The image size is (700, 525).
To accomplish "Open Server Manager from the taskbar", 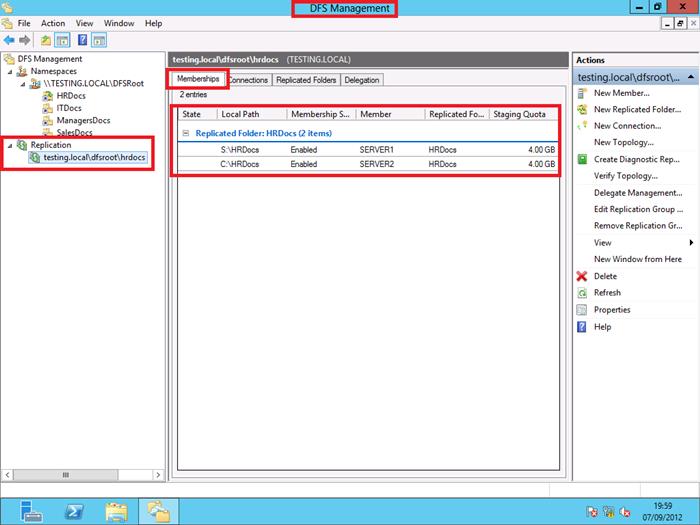I will point(30,511).
